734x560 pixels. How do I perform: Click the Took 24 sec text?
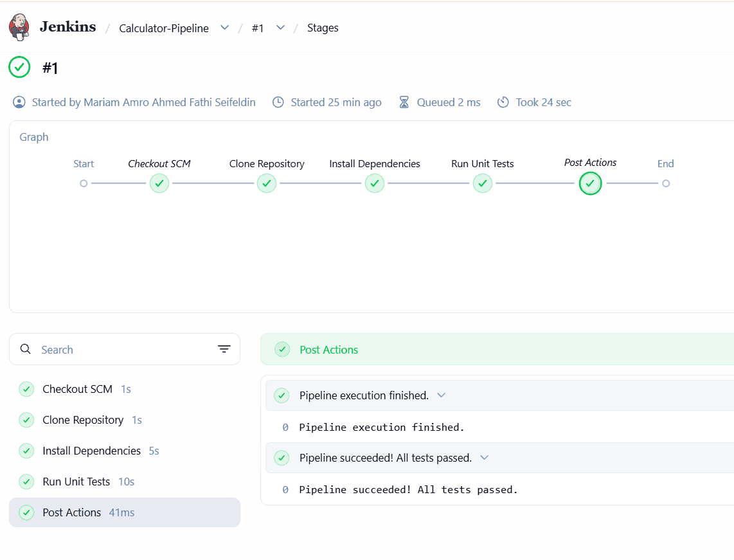click(544, 102)
